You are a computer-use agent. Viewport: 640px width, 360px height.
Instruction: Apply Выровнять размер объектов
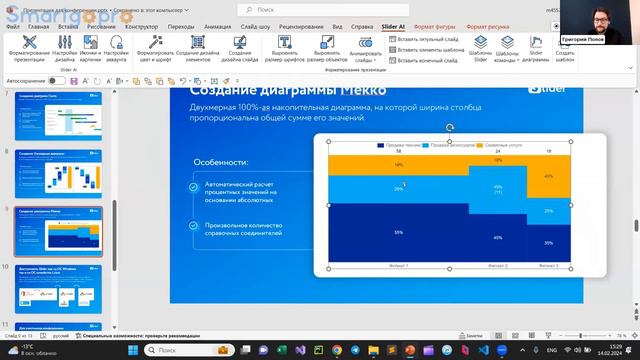coord(327,48)
